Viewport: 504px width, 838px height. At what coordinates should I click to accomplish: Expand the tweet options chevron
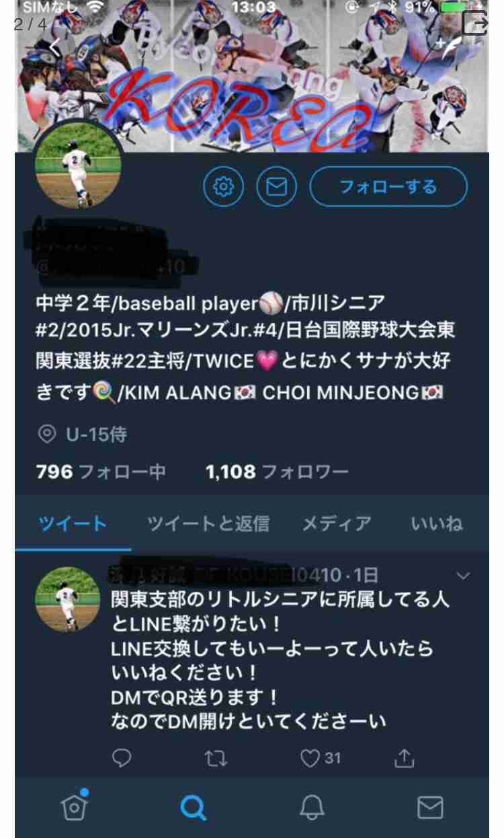463,576
